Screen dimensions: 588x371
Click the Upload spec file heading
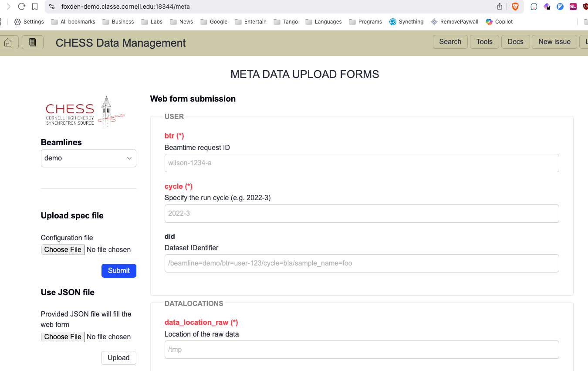click(72, 216)
